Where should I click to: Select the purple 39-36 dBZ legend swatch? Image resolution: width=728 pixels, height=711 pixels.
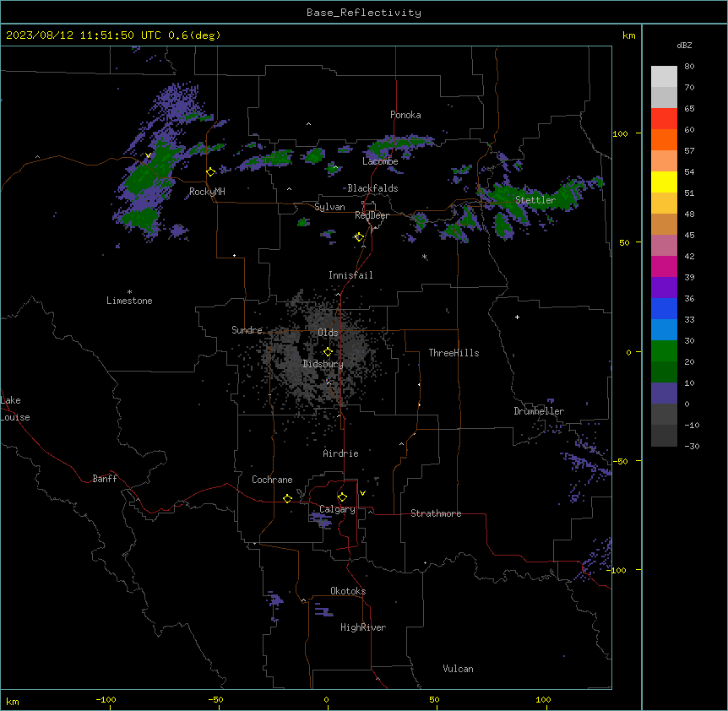pyautogui.click(x=664, y=288)
